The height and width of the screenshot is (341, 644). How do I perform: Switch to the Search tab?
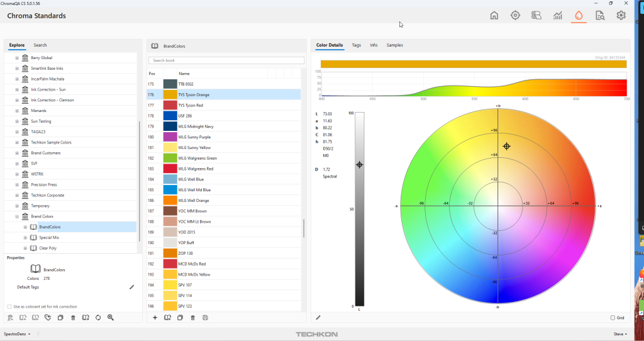(40, 45)
